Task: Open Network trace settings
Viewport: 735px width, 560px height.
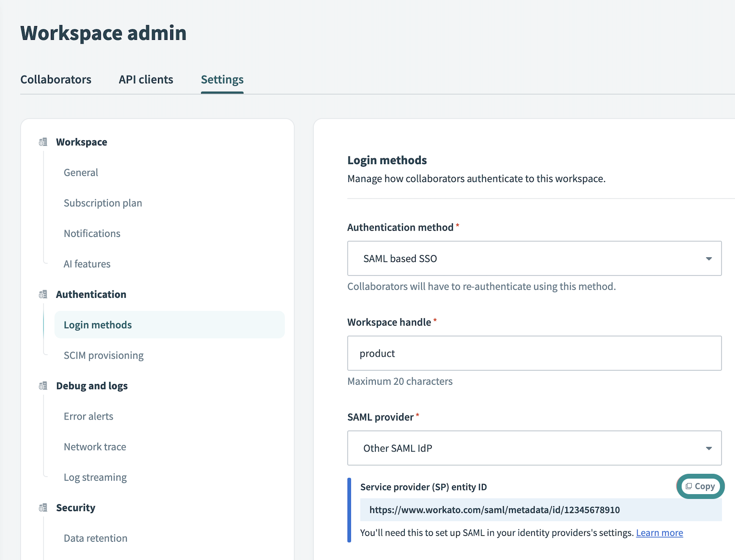Action: tap(95, 446)
